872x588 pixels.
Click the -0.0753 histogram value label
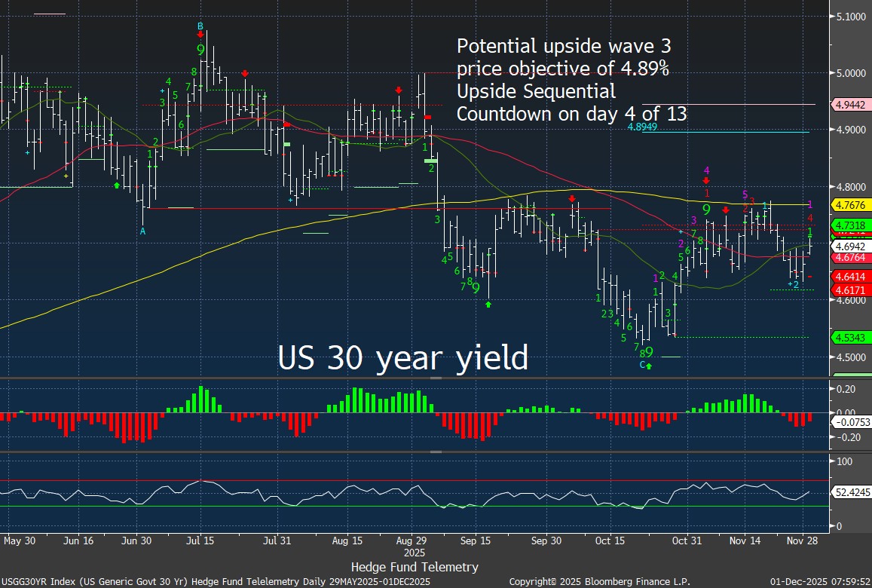(852, 423)
